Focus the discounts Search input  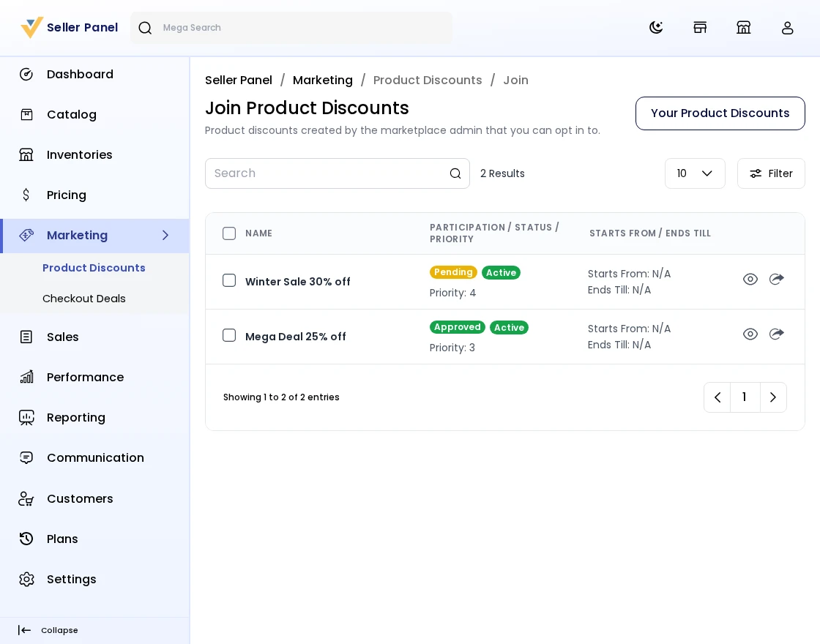338,173
